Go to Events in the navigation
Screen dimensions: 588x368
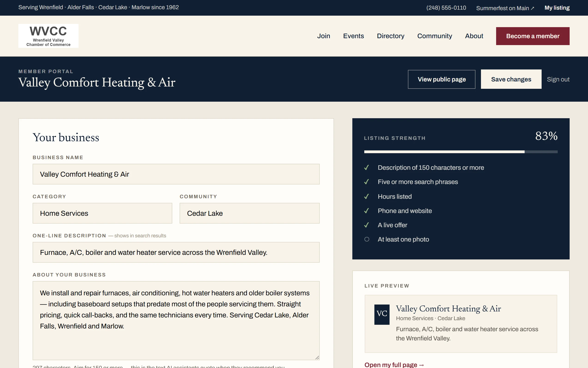[x=353, y=36]
